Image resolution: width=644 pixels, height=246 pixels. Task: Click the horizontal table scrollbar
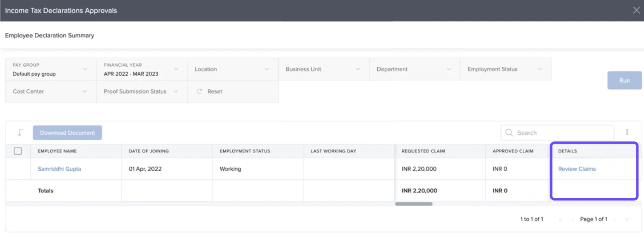[x=413, y=204]
